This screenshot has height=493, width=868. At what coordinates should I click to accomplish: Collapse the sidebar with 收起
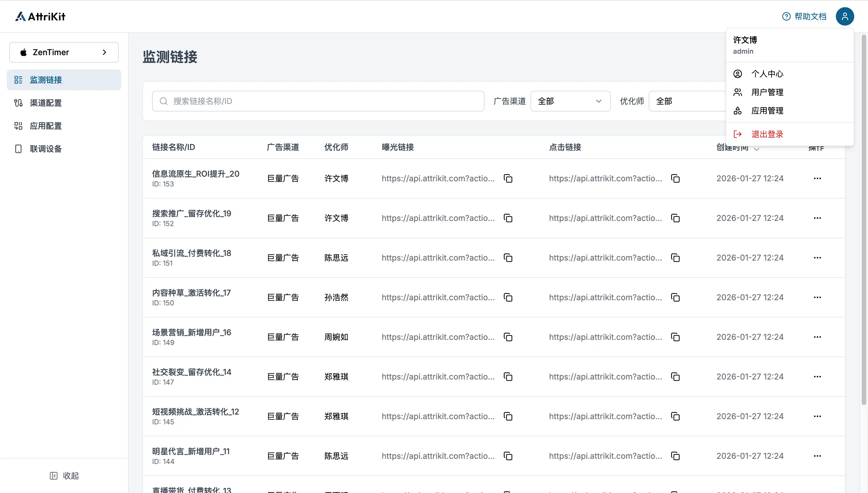[64, 475]
